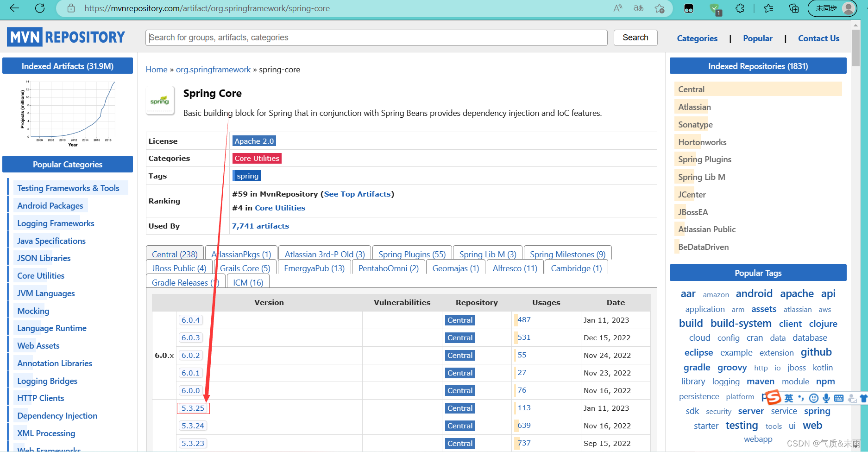Click the Core Utilities category badge

pyautogui.click(x=257, y=158)
